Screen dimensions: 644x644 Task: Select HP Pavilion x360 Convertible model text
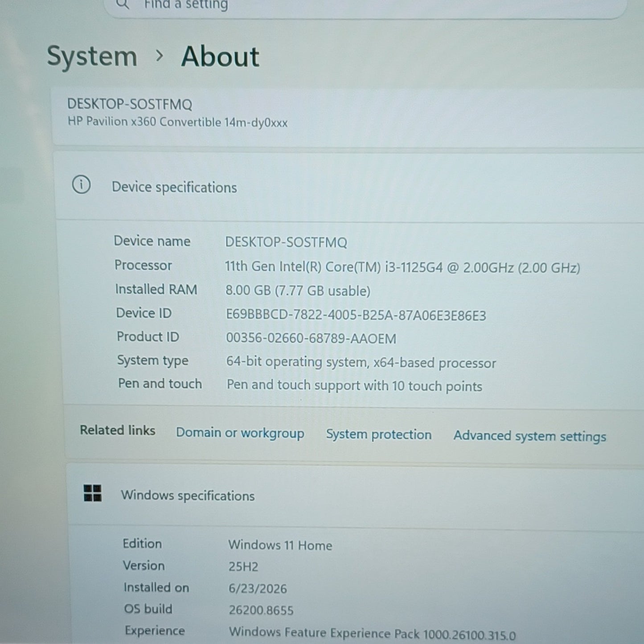177,122
